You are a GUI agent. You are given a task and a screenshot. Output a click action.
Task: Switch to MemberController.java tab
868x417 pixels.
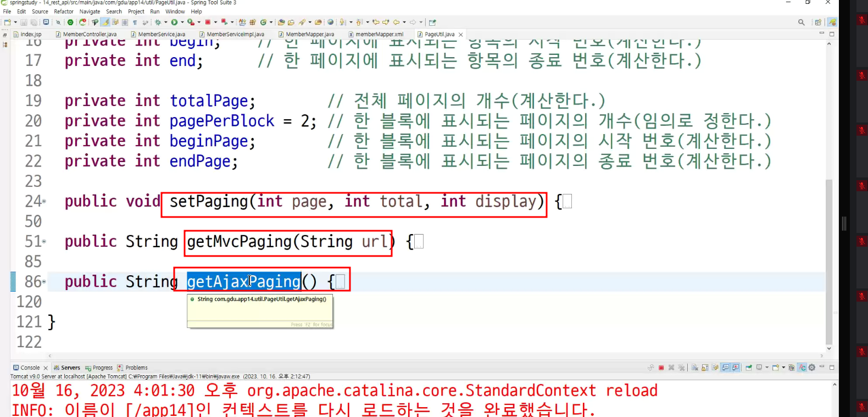86,34
